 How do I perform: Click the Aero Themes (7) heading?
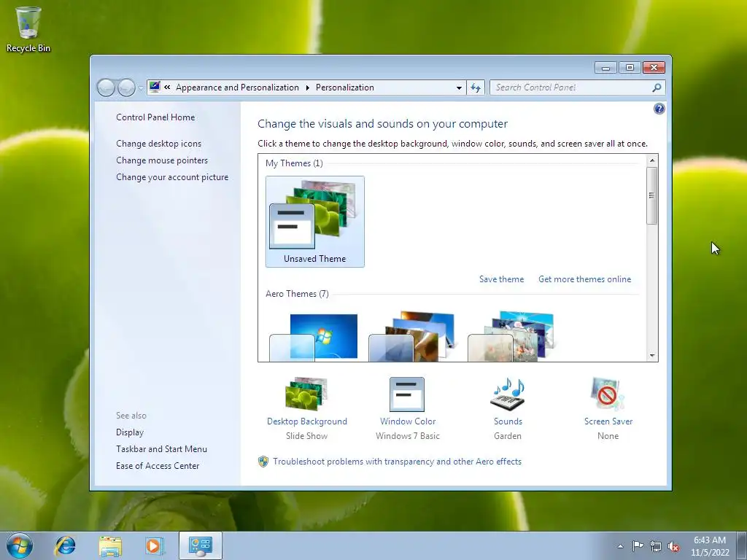pyautogui.click(x=297, y=294)
